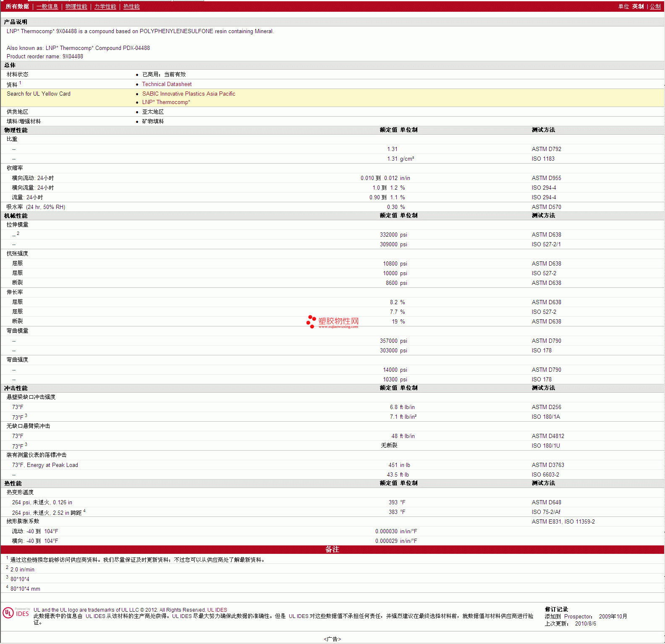665x644 pixels.
Task: Click the <广告> label at bottom
Action: click(x=332, y=639)
